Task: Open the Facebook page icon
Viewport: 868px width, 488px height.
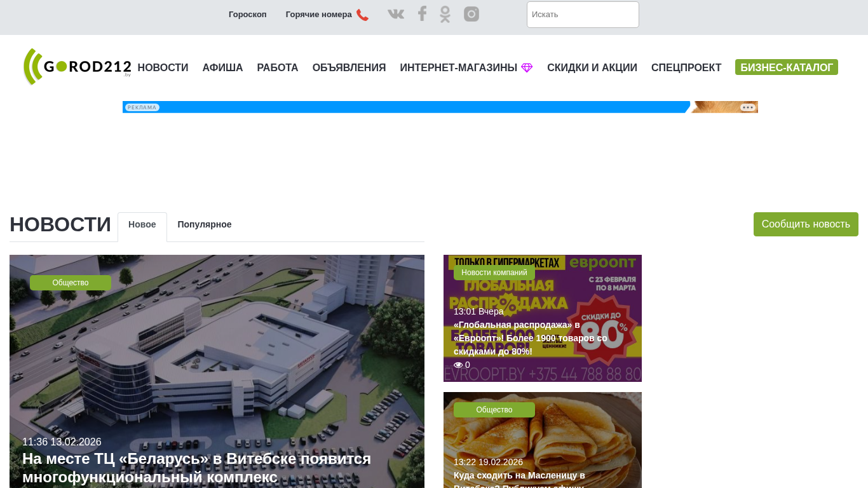Action: click(x=422, y=13)
